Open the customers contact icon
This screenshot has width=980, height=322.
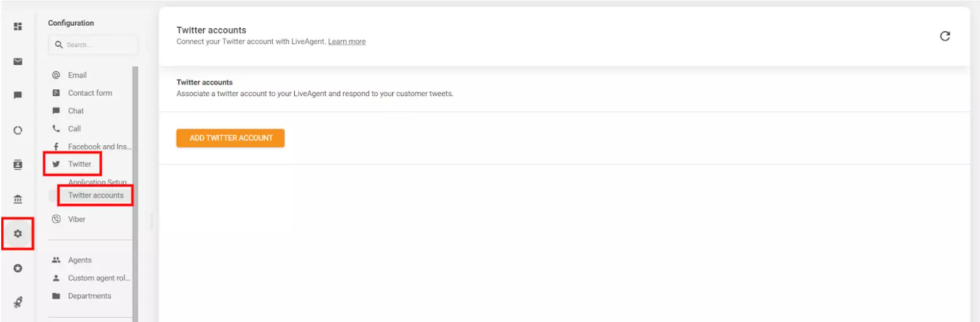(18, 165)
